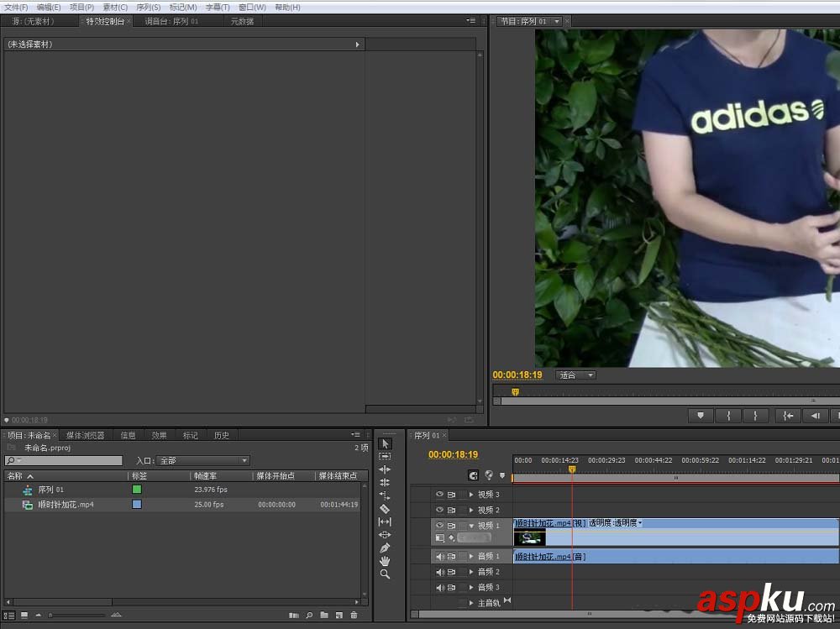This screenshot has height=629, width=840.
Task: Expand the 主音轨 master track
Action: (471, 603)
